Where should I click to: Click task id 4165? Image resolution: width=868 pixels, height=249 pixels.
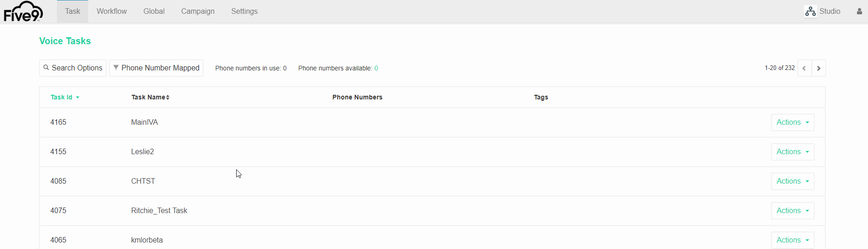[x=58, y=122]
